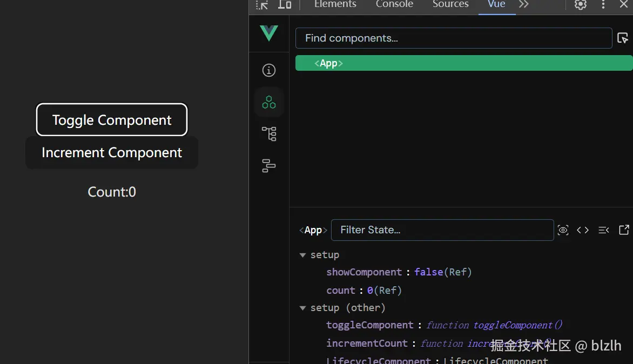This screenshot has height=364, width=633.
Task: Toggle the inspect element picker
Action: (x=262, y=4)
